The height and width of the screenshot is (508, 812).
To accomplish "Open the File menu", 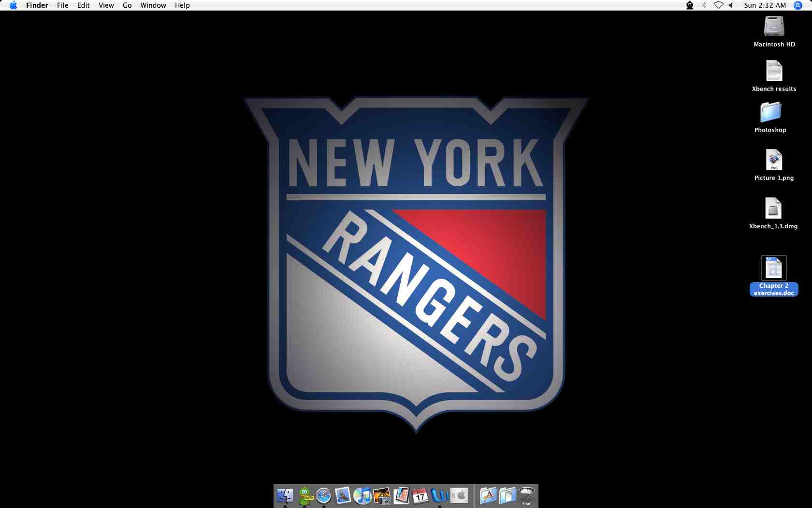I will [62, 5].
